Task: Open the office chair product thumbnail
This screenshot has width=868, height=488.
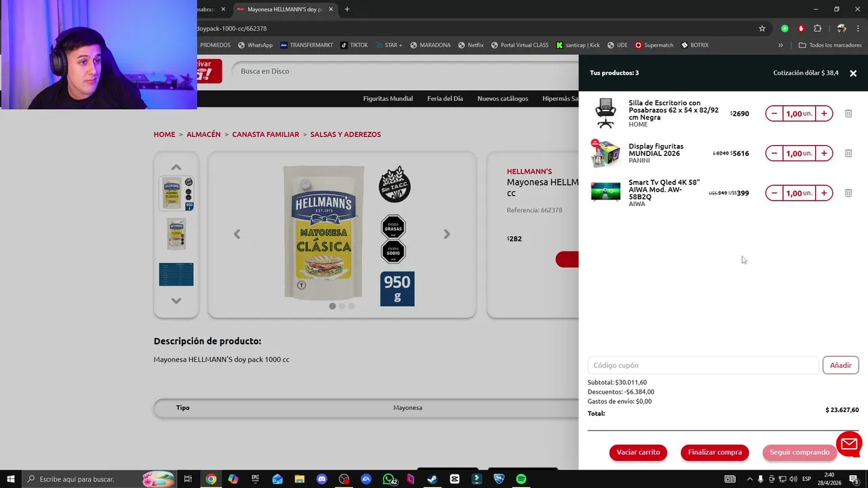Action: [x=606, y=113]
